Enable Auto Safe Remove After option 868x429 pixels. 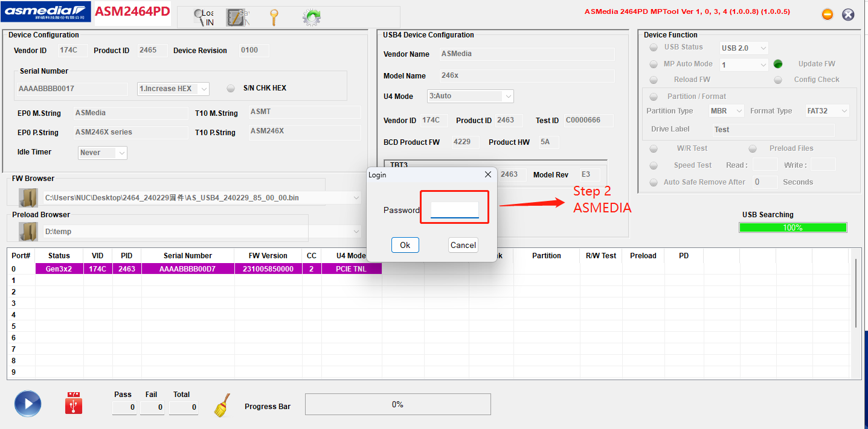[654, 182]
